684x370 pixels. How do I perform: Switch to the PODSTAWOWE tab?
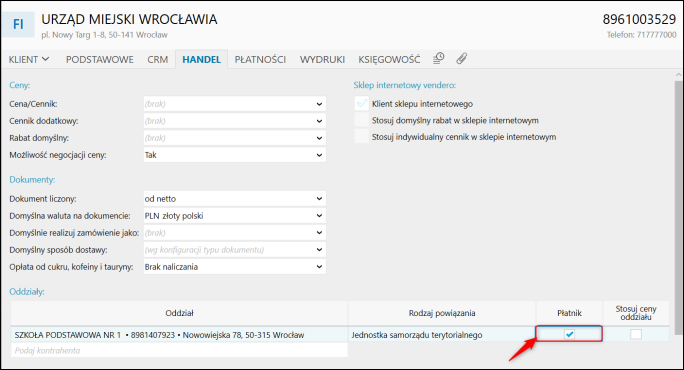point(99,59)
